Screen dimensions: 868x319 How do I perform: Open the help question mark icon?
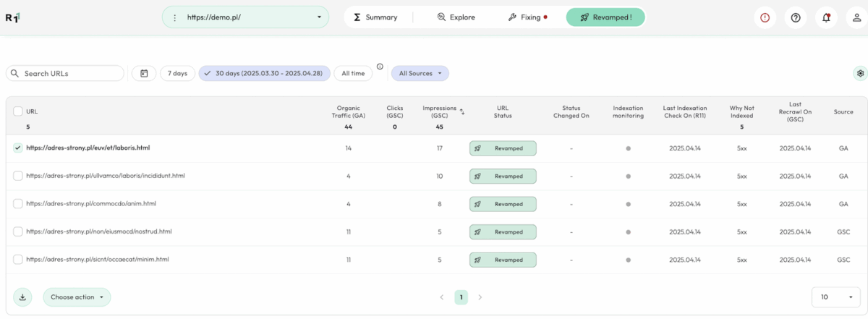pos(796,17)
